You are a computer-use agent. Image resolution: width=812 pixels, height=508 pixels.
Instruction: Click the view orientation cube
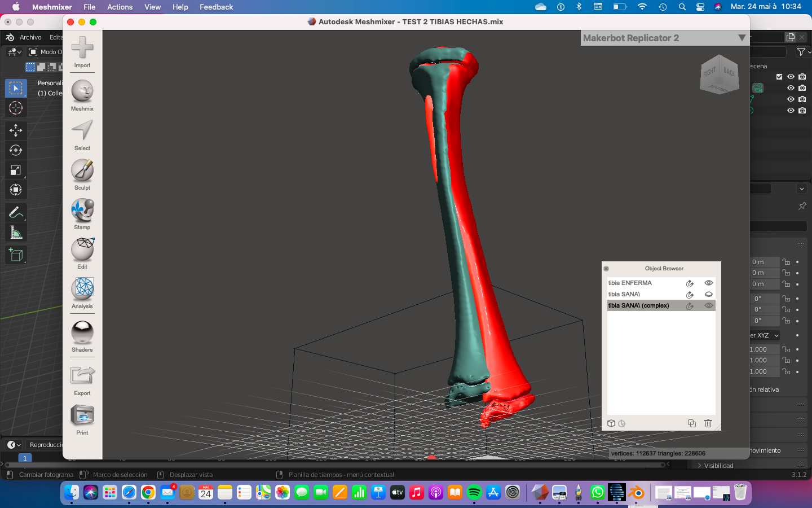[x=719, y=74]
